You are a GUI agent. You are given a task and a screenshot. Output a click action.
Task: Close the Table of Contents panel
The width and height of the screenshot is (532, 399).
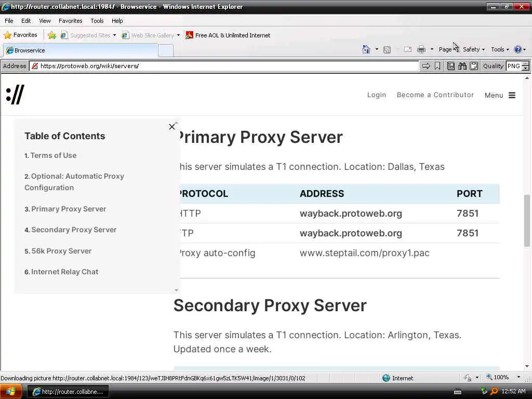pyautogui.click(x=172, y=127)
